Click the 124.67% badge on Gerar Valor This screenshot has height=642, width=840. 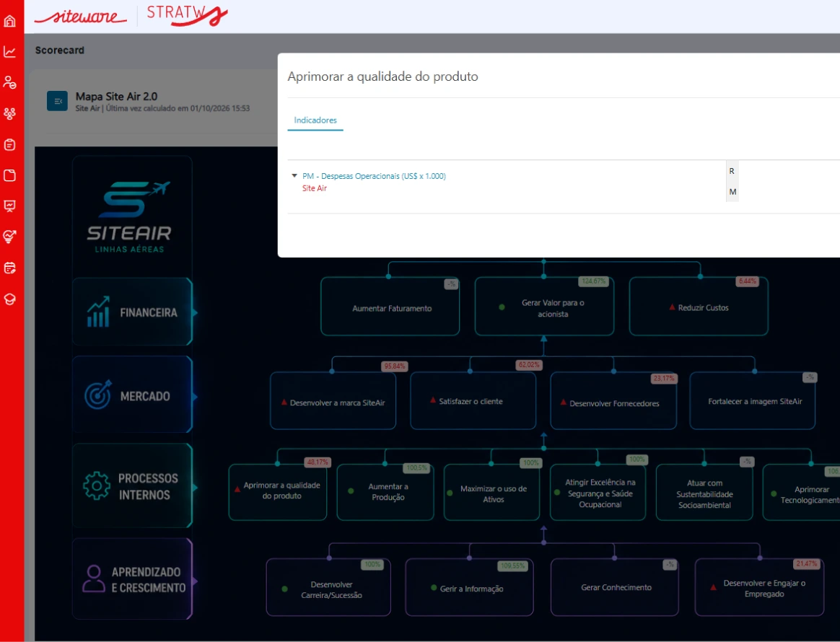pyautogui.click(x=594, y=281)
